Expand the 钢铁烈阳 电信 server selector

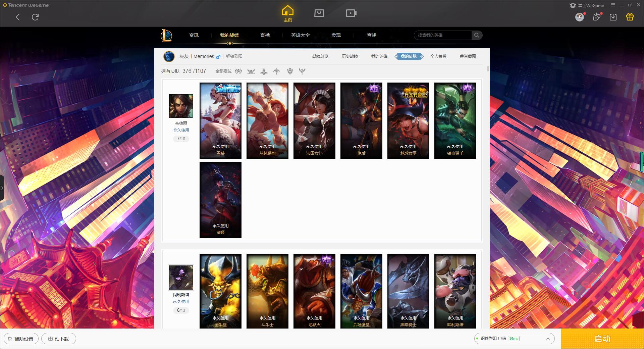(x=515, y=339)
